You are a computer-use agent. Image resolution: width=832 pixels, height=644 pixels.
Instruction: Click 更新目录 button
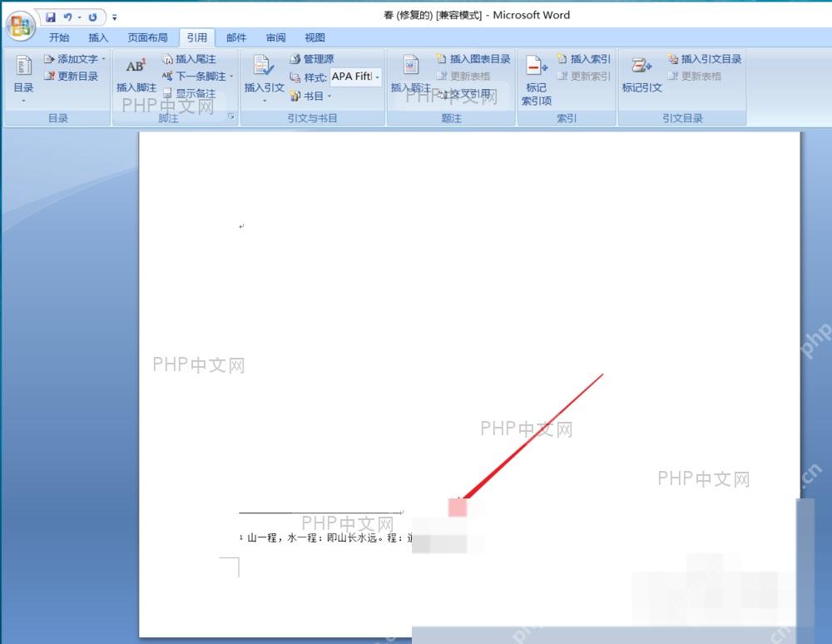coord(72,76)
